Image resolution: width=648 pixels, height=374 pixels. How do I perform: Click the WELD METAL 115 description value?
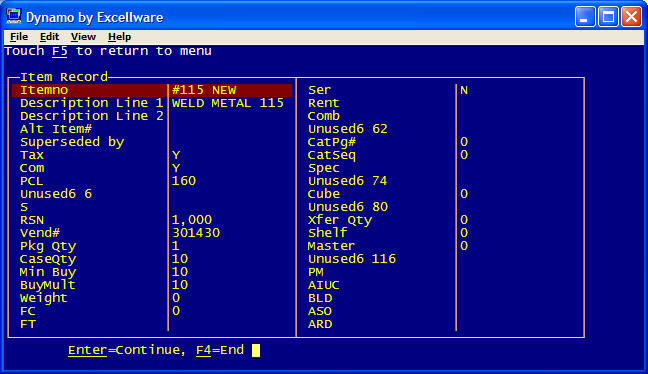coord(228,103)
